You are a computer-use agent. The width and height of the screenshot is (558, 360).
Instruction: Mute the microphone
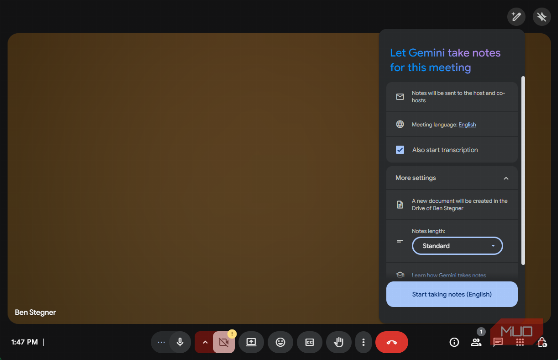tap(180, 342)
